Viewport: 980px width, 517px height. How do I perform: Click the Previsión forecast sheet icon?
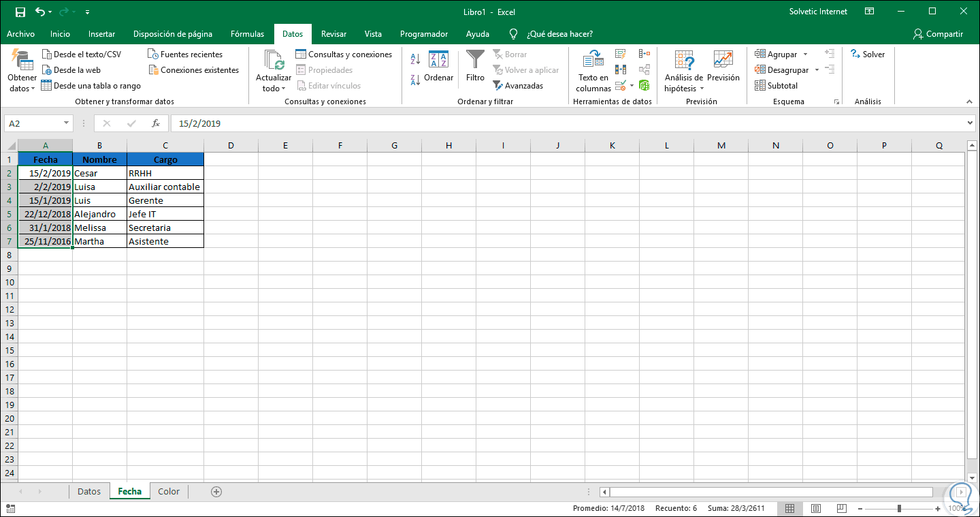723,67
